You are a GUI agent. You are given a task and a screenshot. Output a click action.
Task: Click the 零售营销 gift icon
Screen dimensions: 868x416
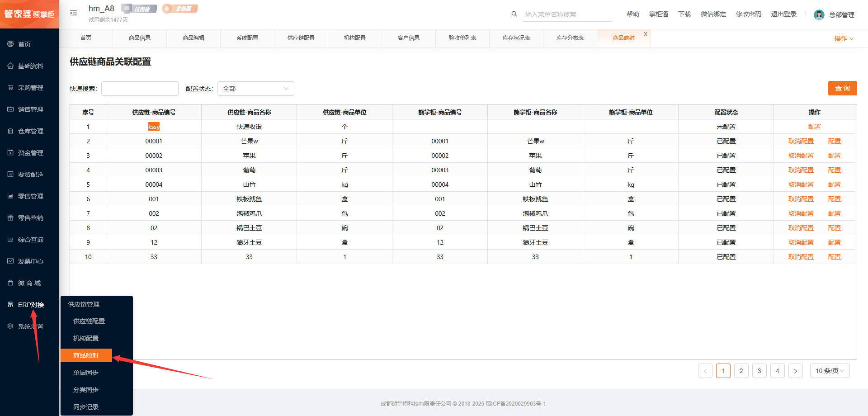pyautogui.click(x=10, y=217)
